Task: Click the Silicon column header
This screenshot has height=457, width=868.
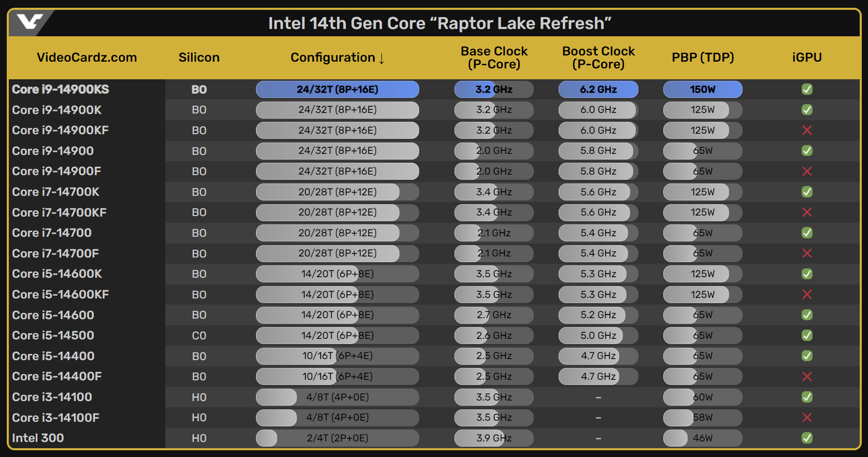Action: 199,58
